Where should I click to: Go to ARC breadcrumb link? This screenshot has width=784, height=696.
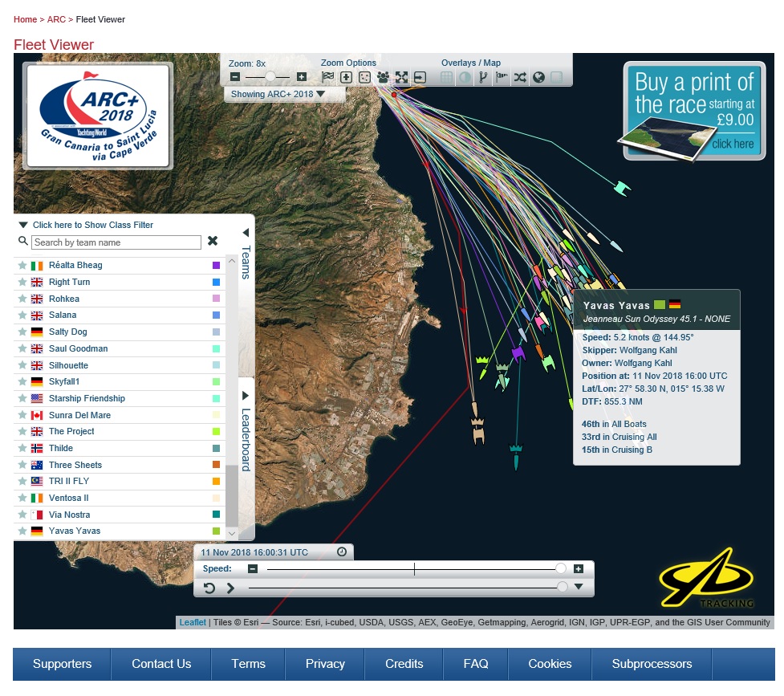pos(56,19)
